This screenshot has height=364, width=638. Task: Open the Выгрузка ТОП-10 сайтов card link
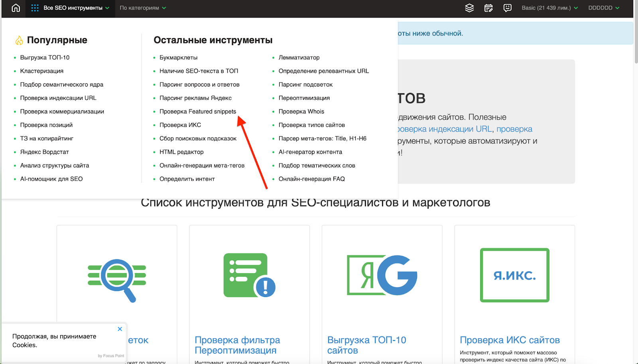point(366,345)
